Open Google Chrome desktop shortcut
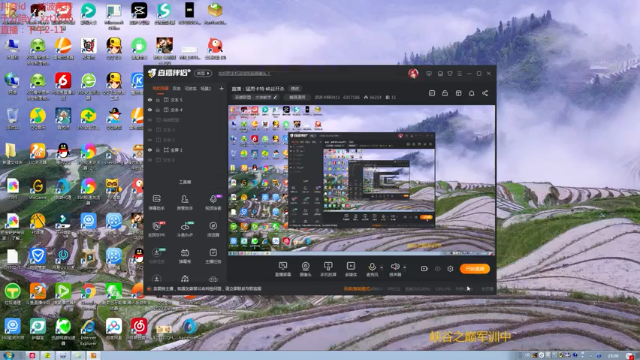 pos(88,295)
